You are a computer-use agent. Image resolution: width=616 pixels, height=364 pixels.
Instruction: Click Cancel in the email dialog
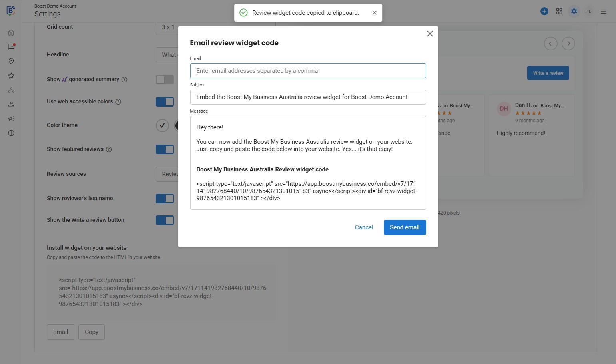click(x=364, y=227)
